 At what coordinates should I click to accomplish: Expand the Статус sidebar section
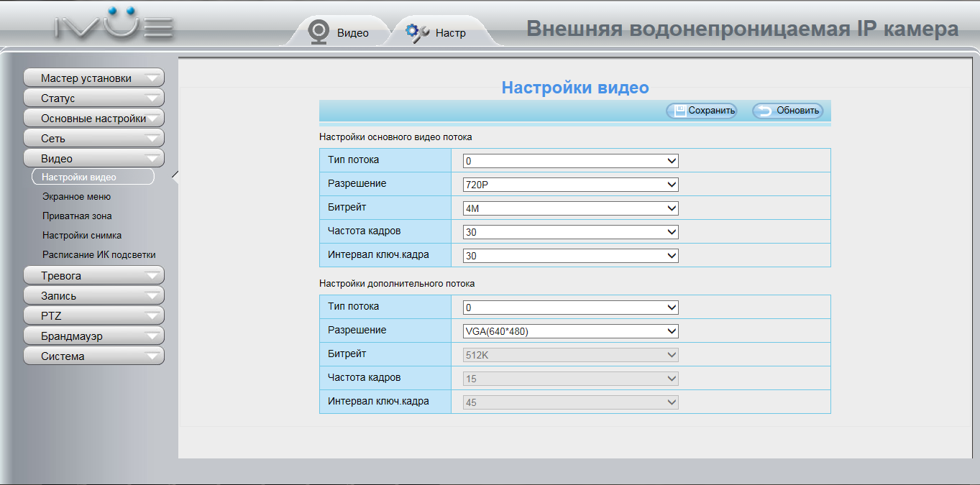click(x=93, y=98)
